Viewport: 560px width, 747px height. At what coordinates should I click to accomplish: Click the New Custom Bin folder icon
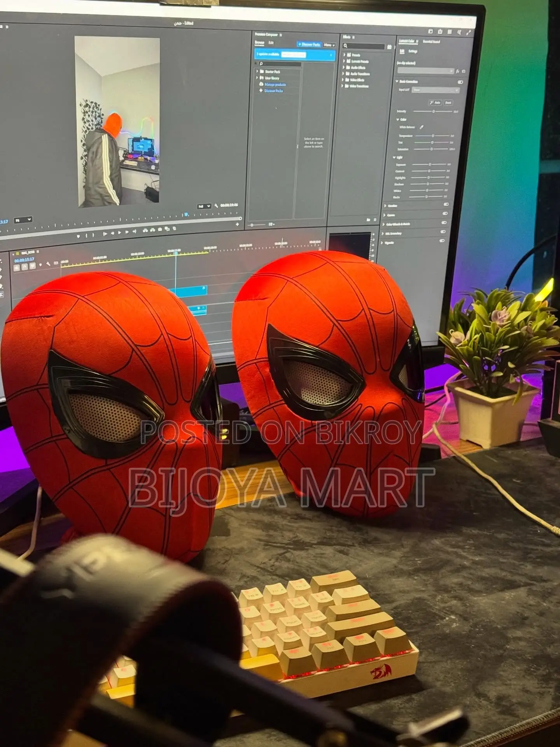(x=368, y=220)
